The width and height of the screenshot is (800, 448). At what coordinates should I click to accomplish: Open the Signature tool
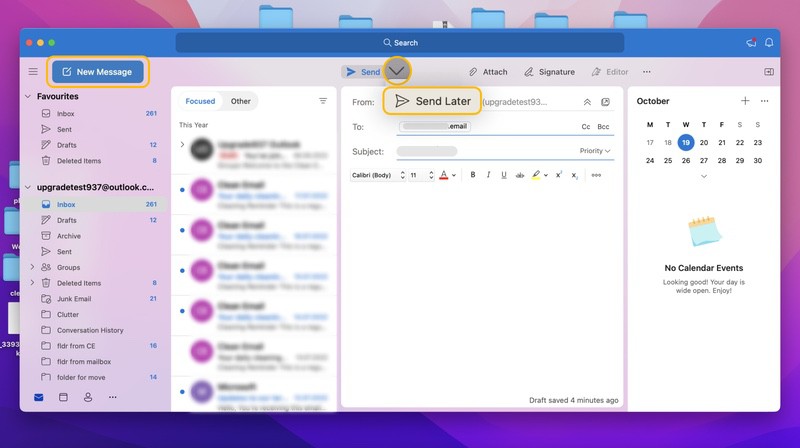point(549,72)
